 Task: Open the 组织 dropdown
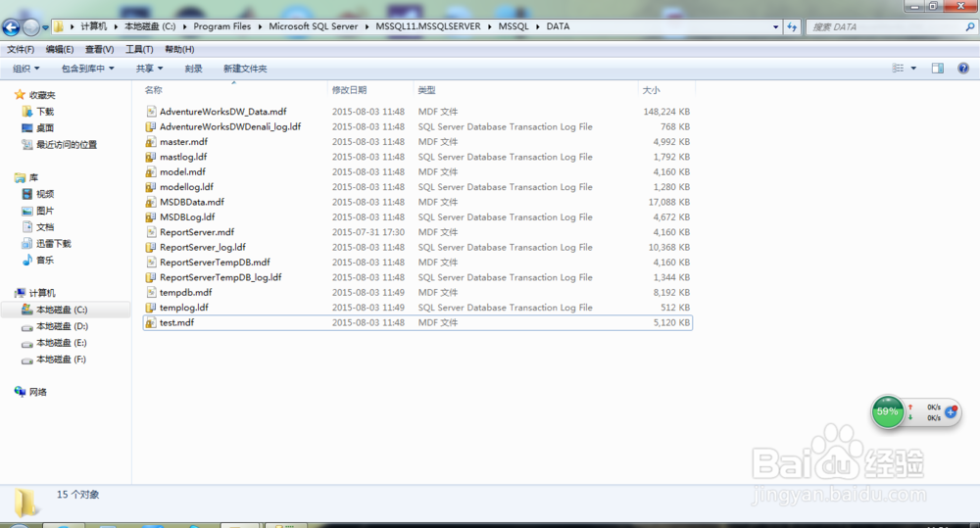[26, 69]
